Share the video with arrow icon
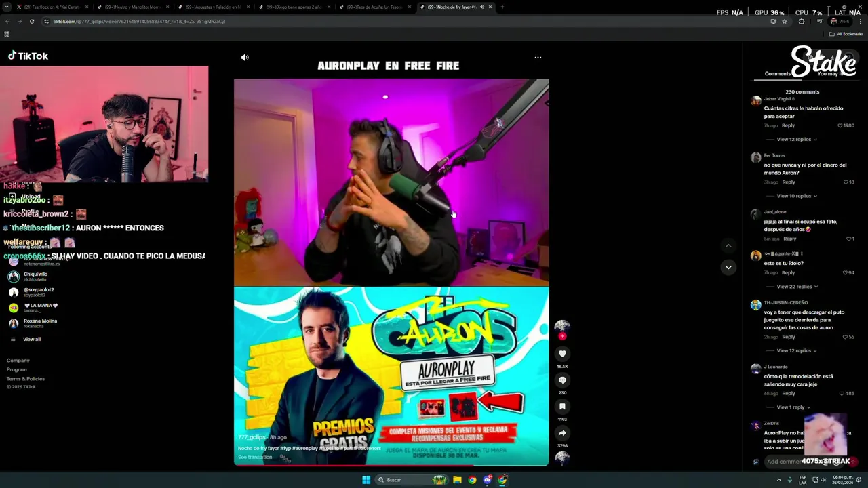The width and height of the screenshot is (868, 488). pyautogui.click(x=562, y=433)
